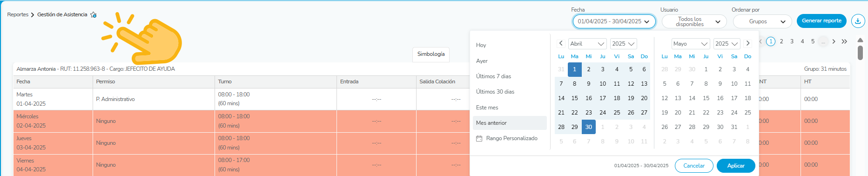Jump to last page with double chevron
Screen dimensions: 868x176
point(844,41)
